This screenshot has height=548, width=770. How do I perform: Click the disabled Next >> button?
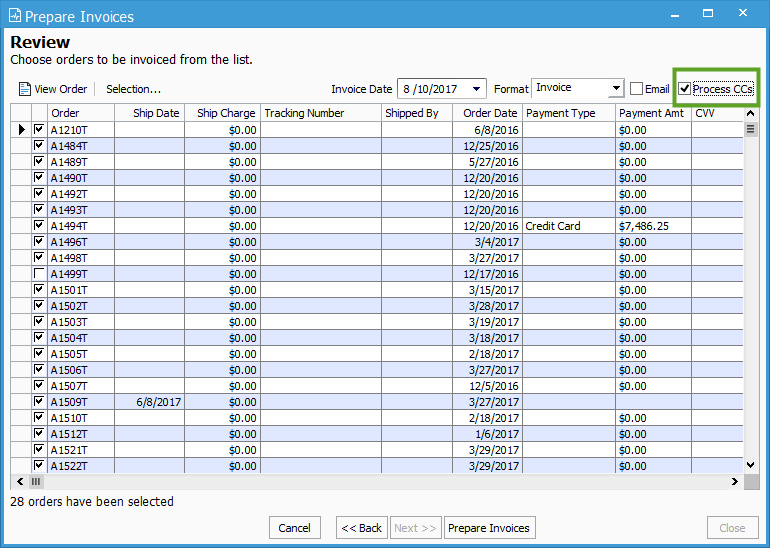click(x=415, y=528)
